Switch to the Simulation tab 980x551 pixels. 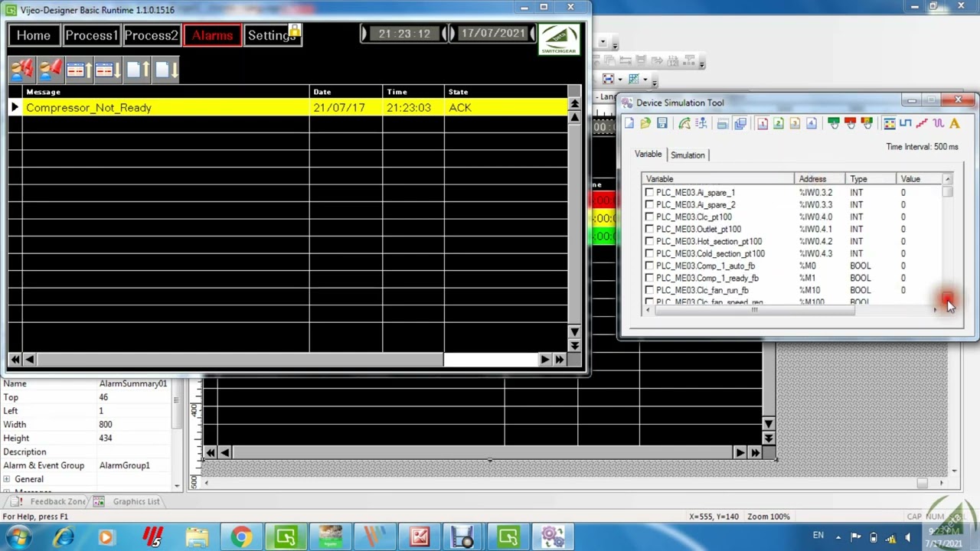click(x=688, y=155)
